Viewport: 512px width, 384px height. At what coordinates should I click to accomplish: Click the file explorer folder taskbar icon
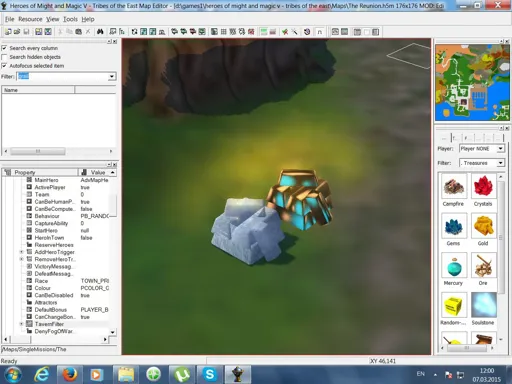point(125,375)
